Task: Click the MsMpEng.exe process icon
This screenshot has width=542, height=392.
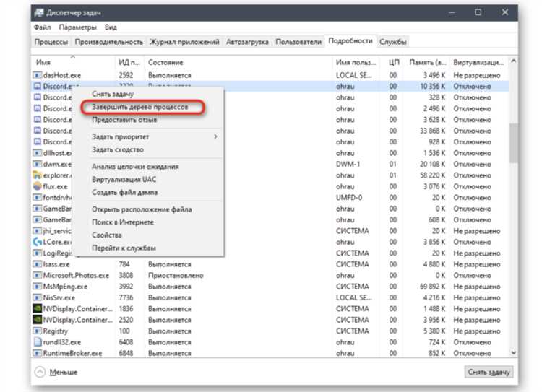Action: (38, 287)
